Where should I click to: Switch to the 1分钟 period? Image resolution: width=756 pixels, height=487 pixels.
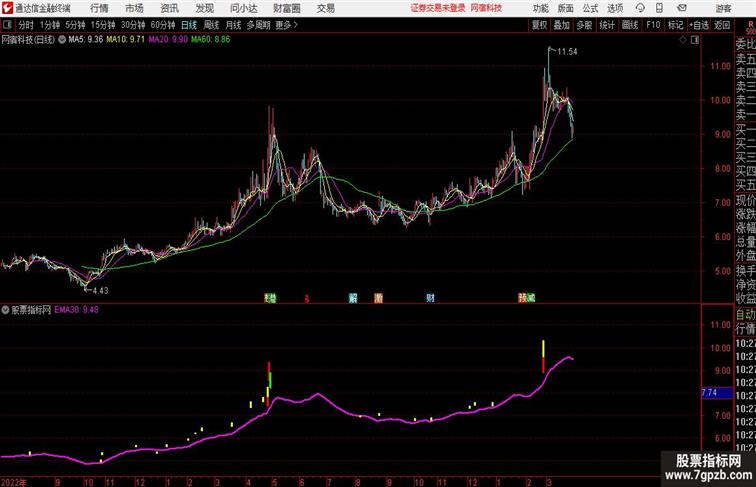pyautogui.click(x=50, y=25)
